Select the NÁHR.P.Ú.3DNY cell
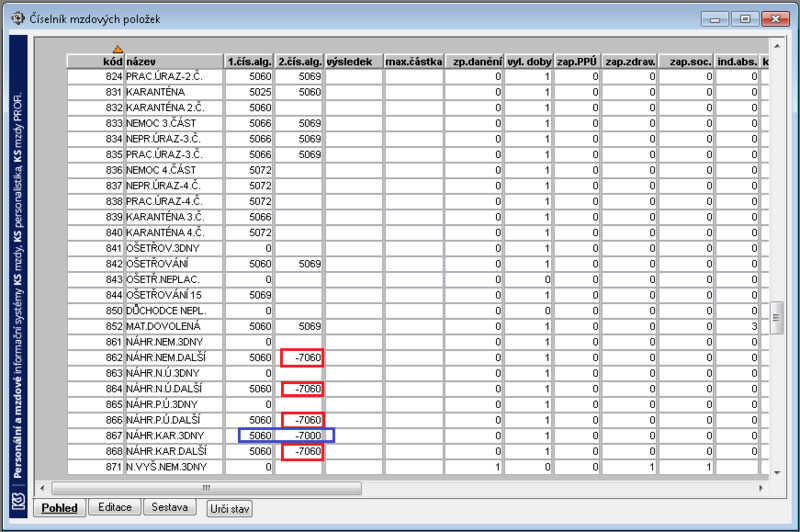800x532 pixels. 174,404
